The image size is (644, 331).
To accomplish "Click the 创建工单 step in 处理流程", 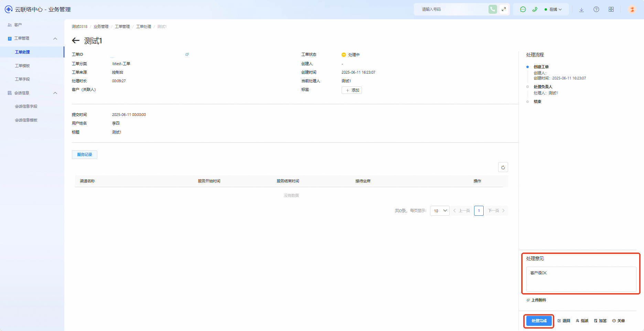I will [541, 67].
